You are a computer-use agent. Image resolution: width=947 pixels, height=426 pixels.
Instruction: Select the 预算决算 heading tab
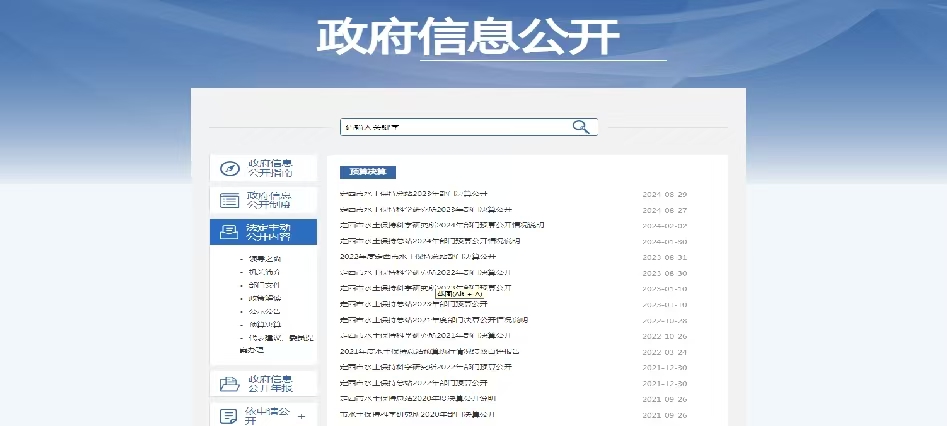click(x=367, y=172)
